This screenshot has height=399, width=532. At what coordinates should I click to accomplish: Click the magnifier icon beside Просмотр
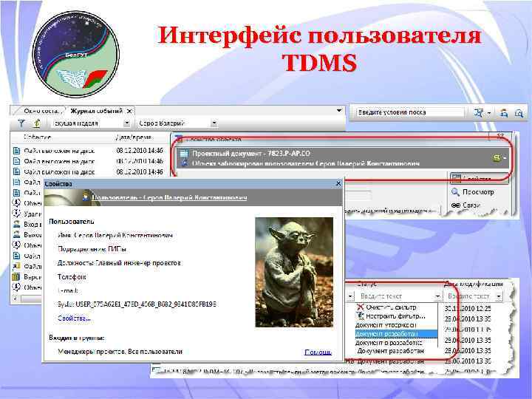(455, 192)
